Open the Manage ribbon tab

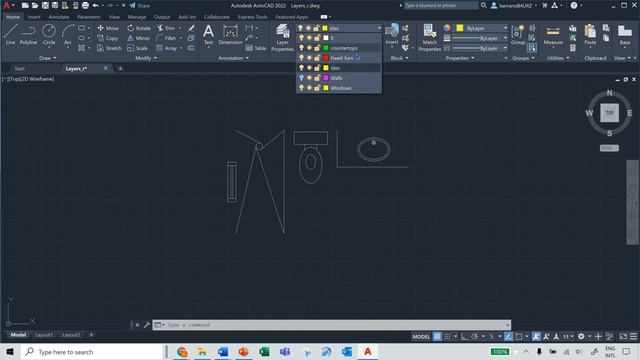point(137,17)
